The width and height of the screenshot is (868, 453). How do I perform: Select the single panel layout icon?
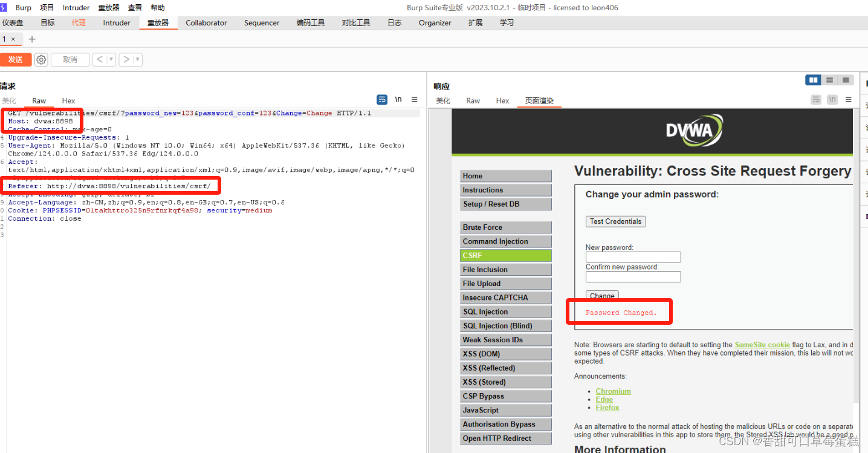[846, 79]
